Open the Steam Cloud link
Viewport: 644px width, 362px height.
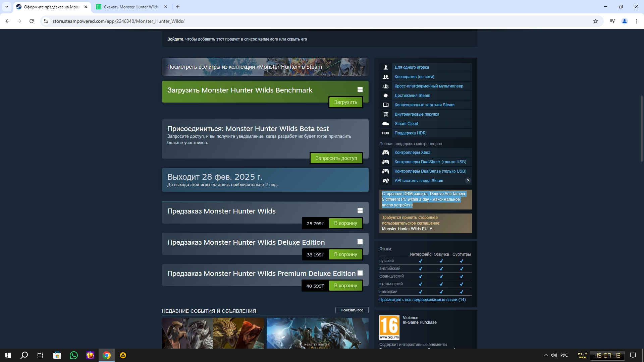(406, 124)
